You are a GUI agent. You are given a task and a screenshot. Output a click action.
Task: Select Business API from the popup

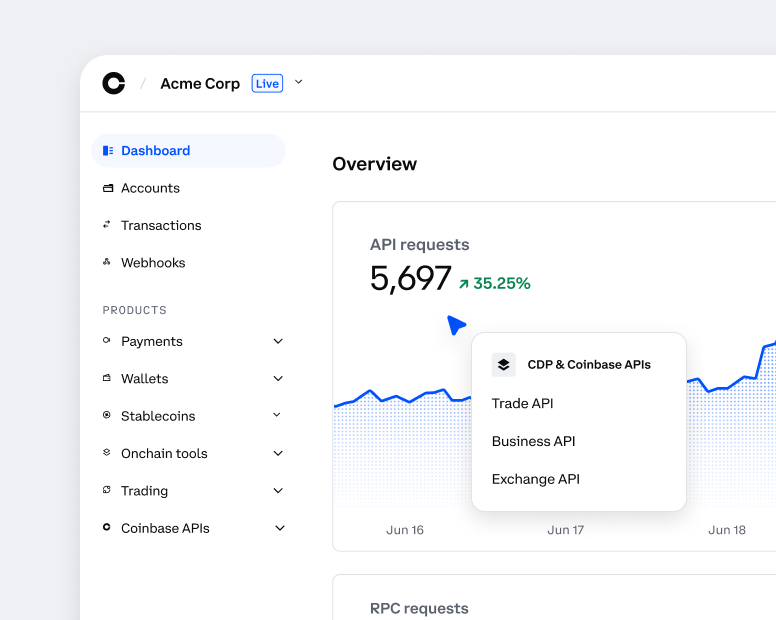(534, 441)
